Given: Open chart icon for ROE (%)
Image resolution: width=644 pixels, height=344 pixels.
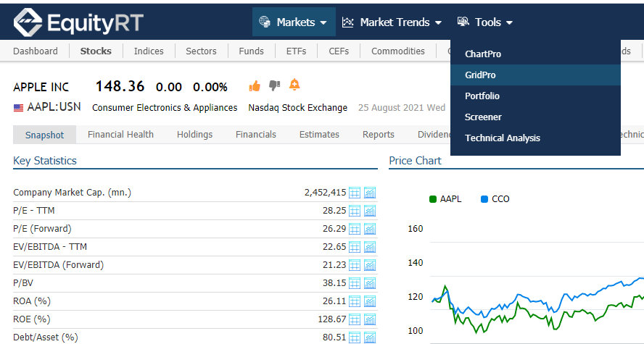Looking at the screenshot, I should tap(370, 319).
